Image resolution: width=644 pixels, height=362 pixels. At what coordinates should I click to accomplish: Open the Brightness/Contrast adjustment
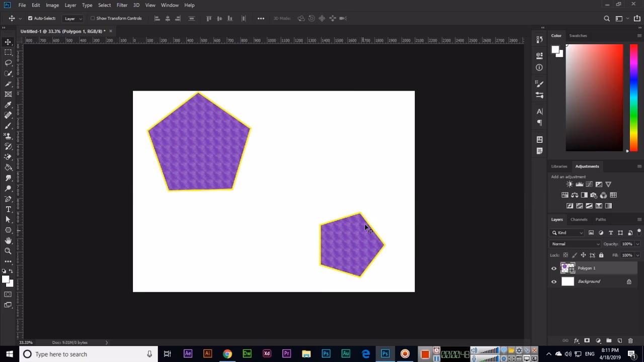569,184
